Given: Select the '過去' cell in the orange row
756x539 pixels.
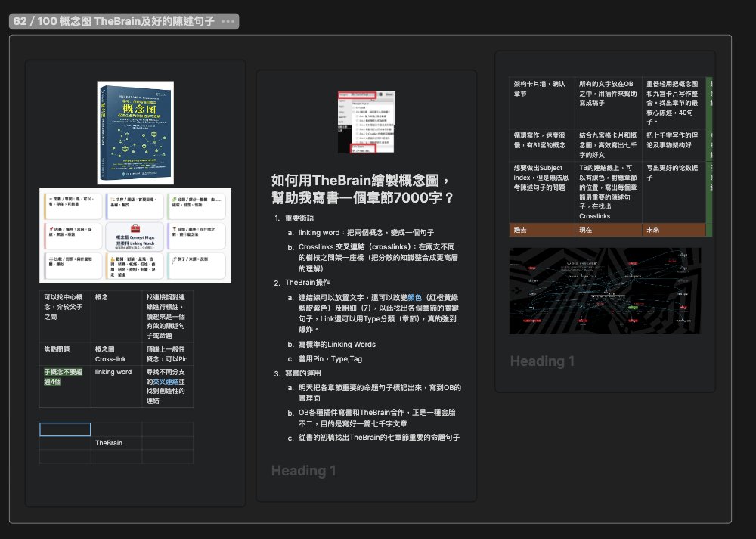Looking at the screenshot, I should pos(541,230).
